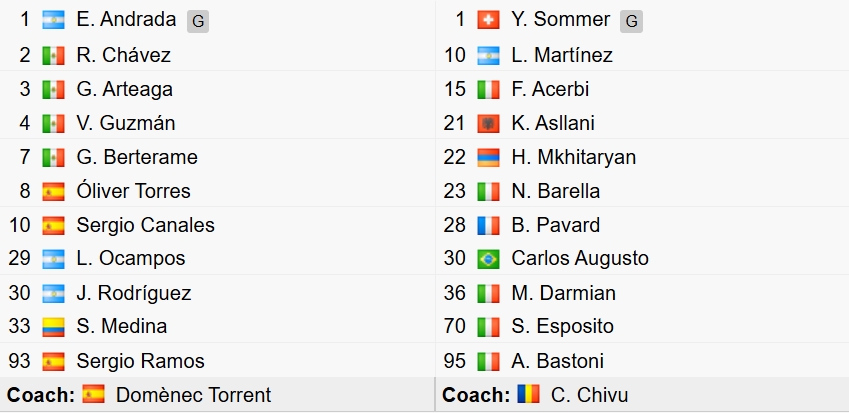This screenshot has width=849, height=413.
Task: Open Óliver Torres player link
Action: (133, 191)
